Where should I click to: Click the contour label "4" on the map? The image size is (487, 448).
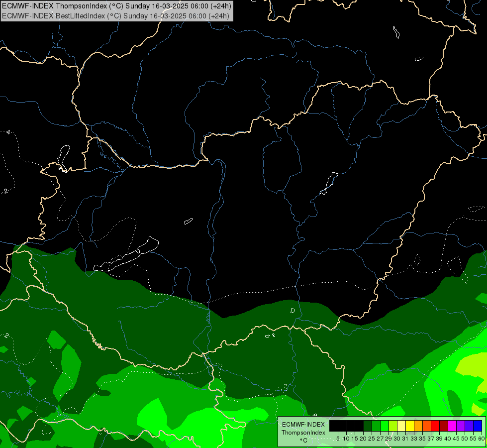[8, 132]
